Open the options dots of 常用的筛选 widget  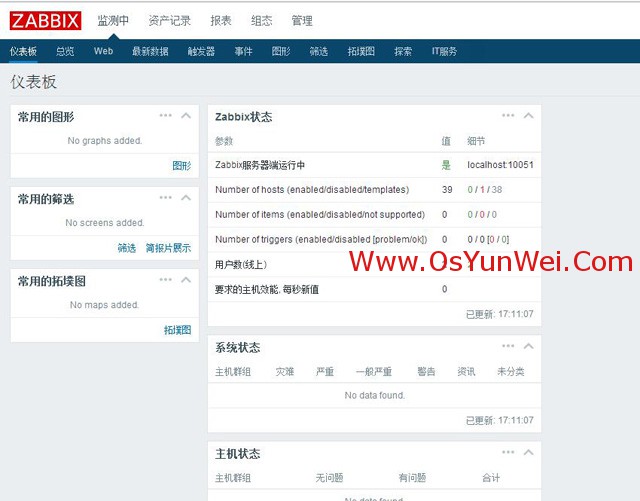pyautogui.click(x=166, y=198)
